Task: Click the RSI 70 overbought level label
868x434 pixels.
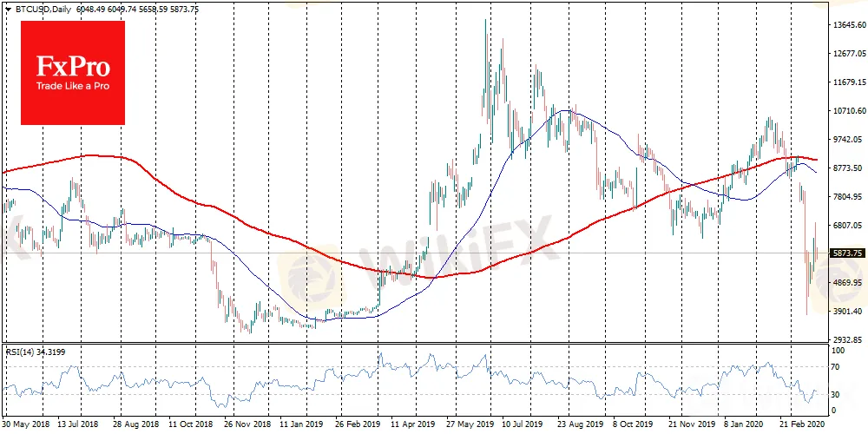Action: (x=836, y=368)
